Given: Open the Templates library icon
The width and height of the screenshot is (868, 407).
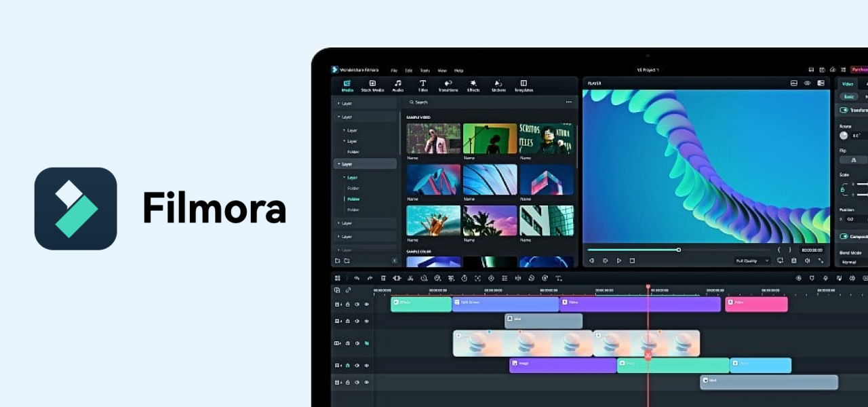Looking at the screenshot, I should point(524,83).
